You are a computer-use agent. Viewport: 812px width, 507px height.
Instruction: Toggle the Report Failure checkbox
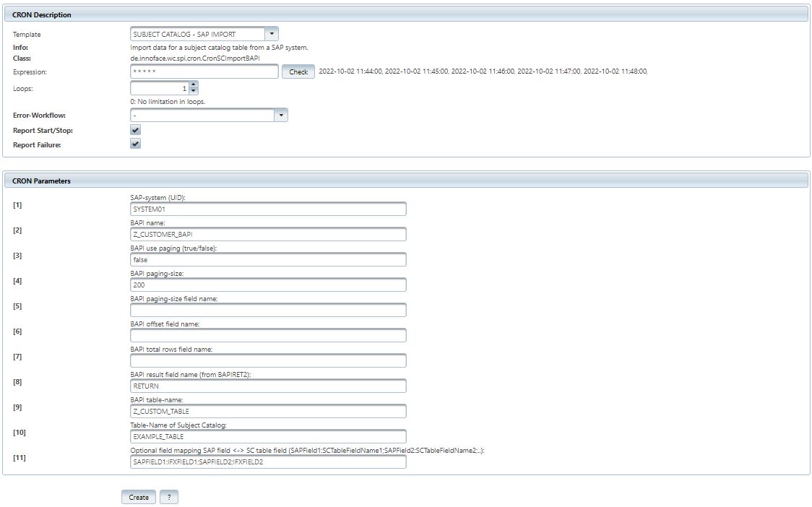point(136,144)
